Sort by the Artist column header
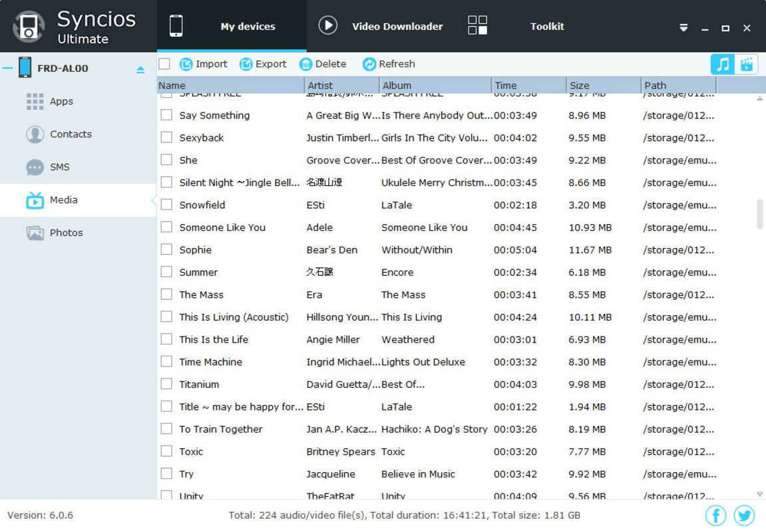Screen dimensions: 766x532 coord(342,85)
